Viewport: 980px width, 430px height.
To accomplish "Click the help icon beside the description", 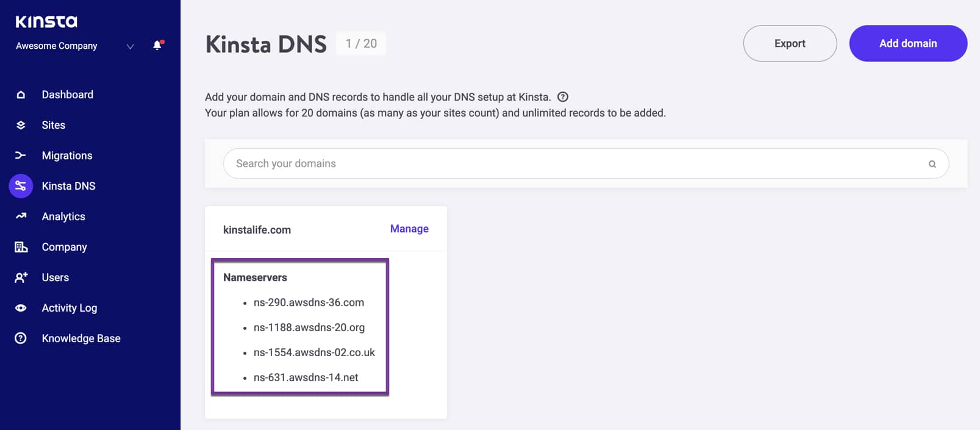I will point(563,97).
